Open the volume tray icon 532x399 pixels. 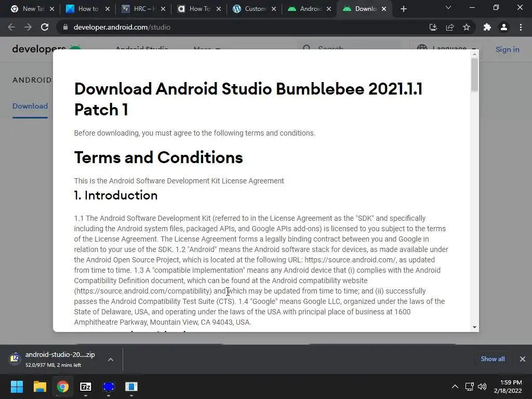point(482,387)
